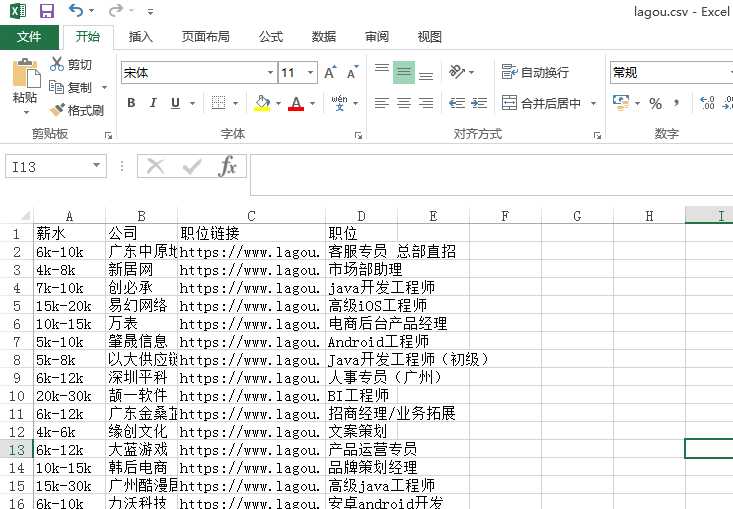
Task: Expand the font color dropdown arrow
Action: click(x=313, y=103)
